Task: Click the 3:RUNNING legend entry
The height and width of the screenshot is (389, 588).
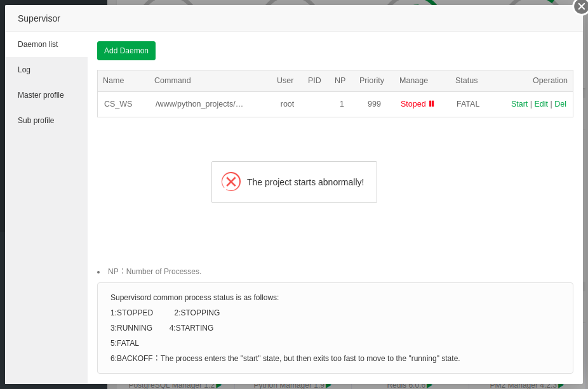Action: 131,328
